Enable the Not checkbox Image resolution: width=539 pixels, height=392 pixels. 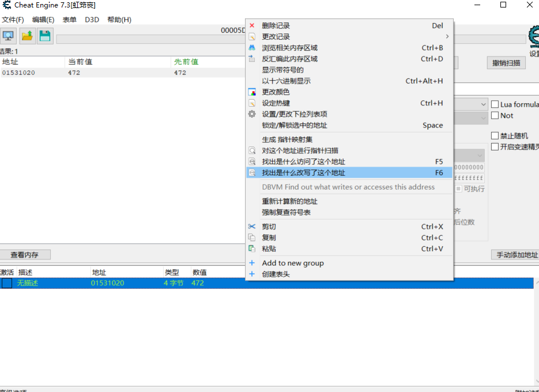pos(495,115)
